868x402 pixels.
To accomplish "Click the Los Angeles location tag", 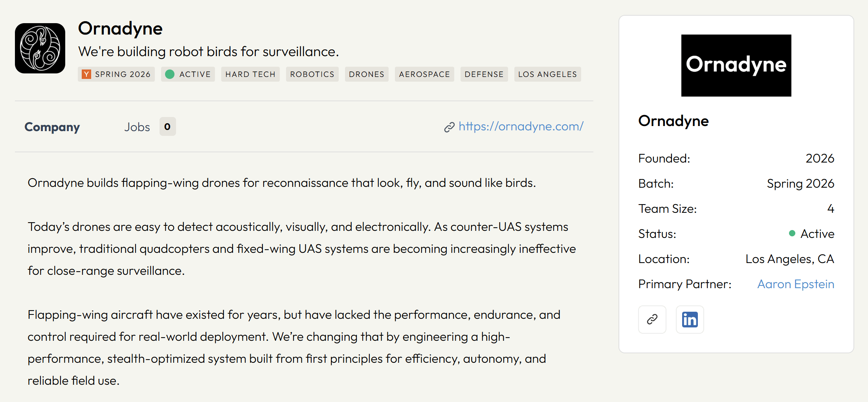I will coord(547,74).
